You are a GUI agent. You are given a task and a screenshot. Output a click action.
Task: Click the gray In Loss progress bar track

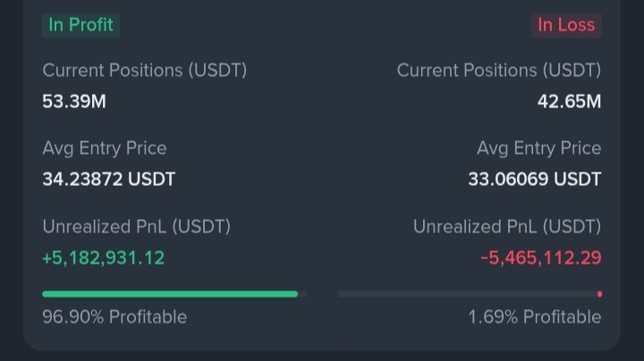tap(465, 293)
